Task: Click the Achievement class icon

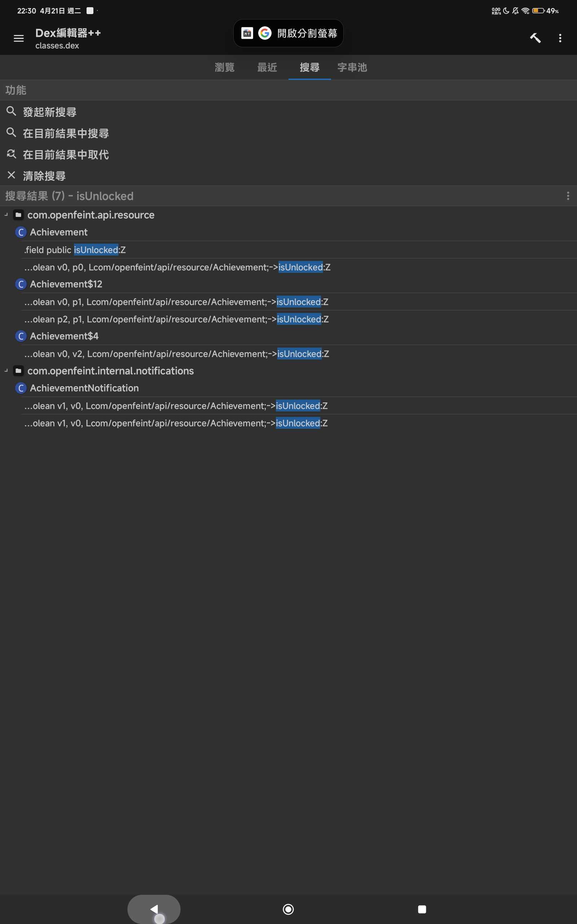Action: click(21, 232)
